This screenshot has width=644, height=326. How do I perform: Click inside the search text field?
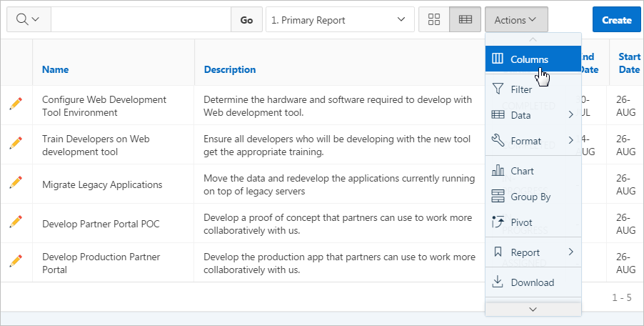pyautogui.click(x=141, y=20)
